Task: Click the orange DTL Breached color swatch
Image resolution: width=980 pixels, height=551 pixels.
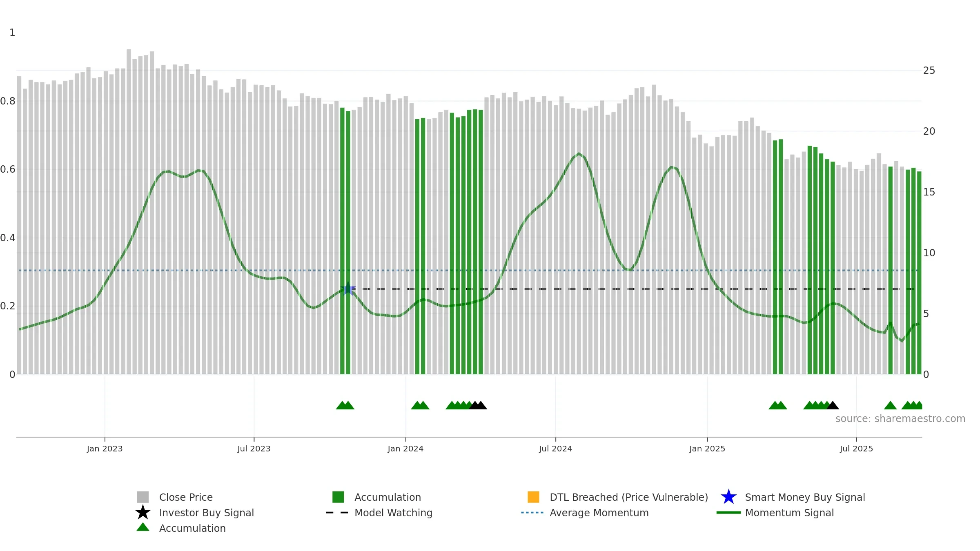Action: point(533,497)
